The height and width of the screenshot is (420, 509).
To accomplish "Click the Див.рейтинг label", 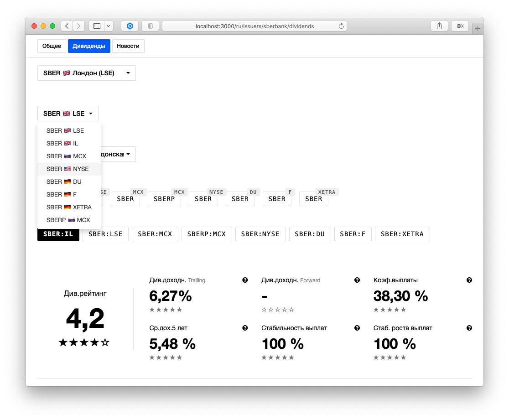I will tap(85, 293).
